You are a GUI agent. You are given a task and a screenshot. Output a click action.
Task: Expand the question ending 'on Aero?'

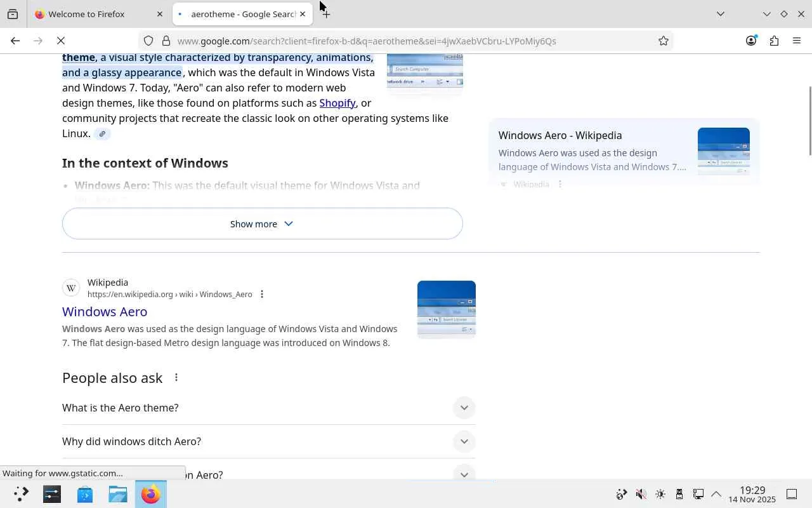(x=268, y=474)
